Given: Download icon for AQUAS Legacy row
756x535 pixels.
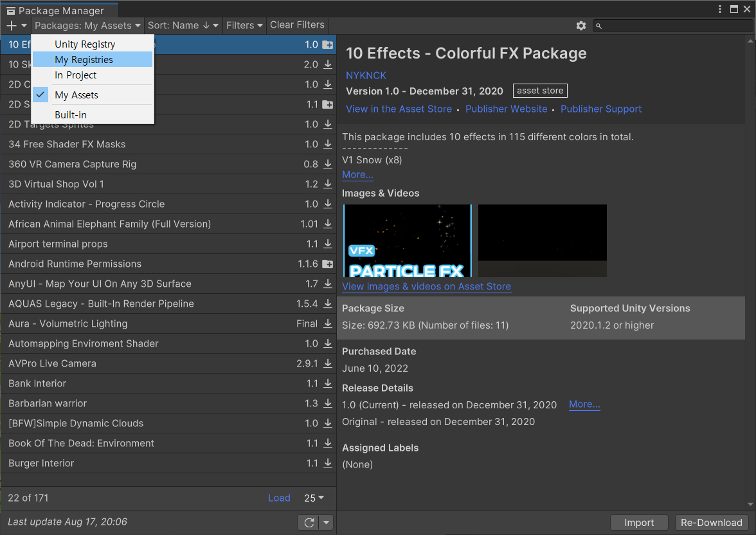Looking at the screenshot, I should (328, 304).
